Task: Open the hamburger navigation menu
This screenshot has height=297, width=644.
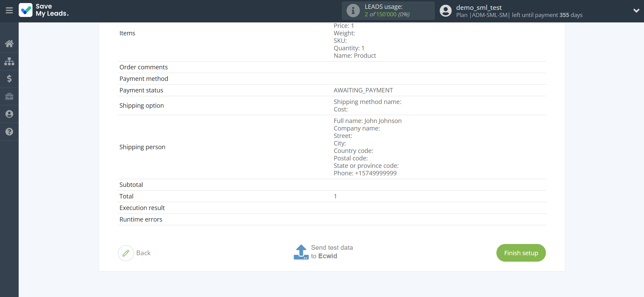Action: click(x=9, y=11)
